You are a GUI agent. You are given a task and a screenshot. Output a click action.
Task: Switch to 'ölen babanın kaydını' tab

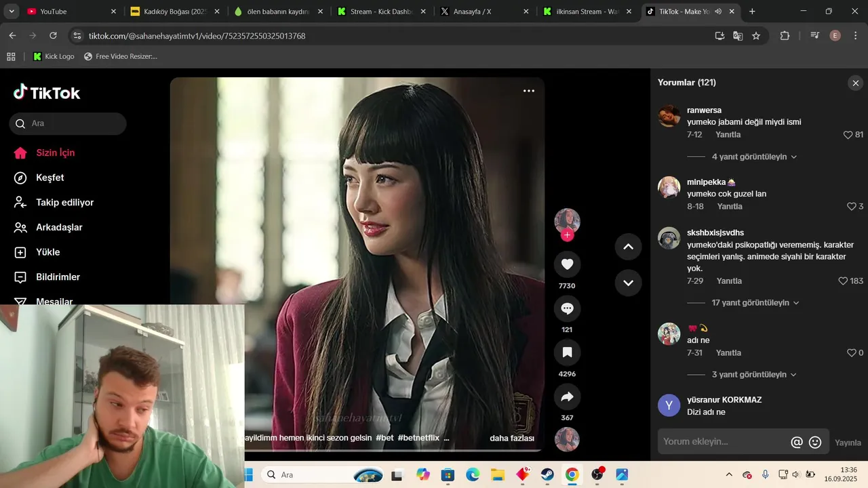click(x=278, y=12)
